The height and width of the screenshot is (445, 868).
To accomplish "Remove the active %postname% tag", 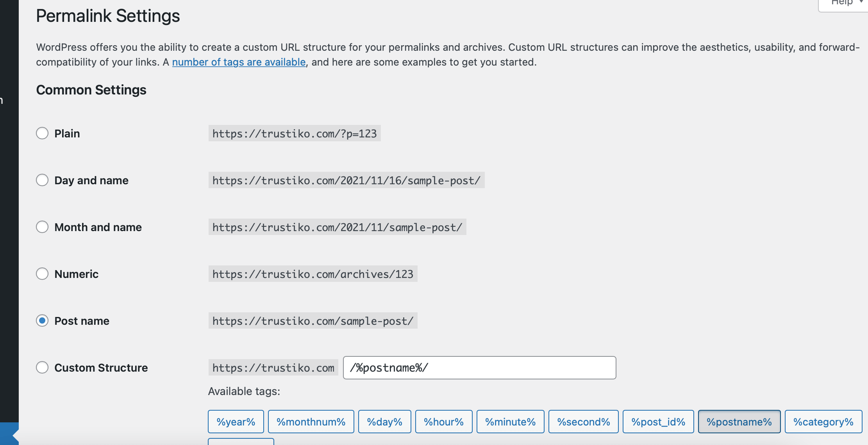I will pyautogui.click(x=739, y=422).
